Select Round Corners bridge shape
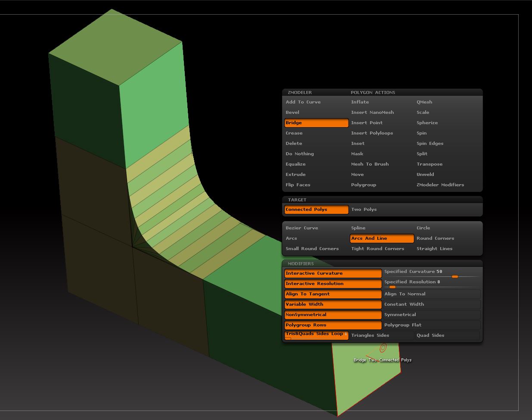 point(435,238)
